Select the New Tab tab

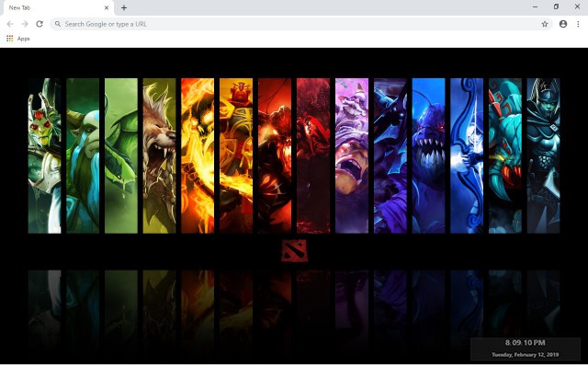(x=58, y=8)
